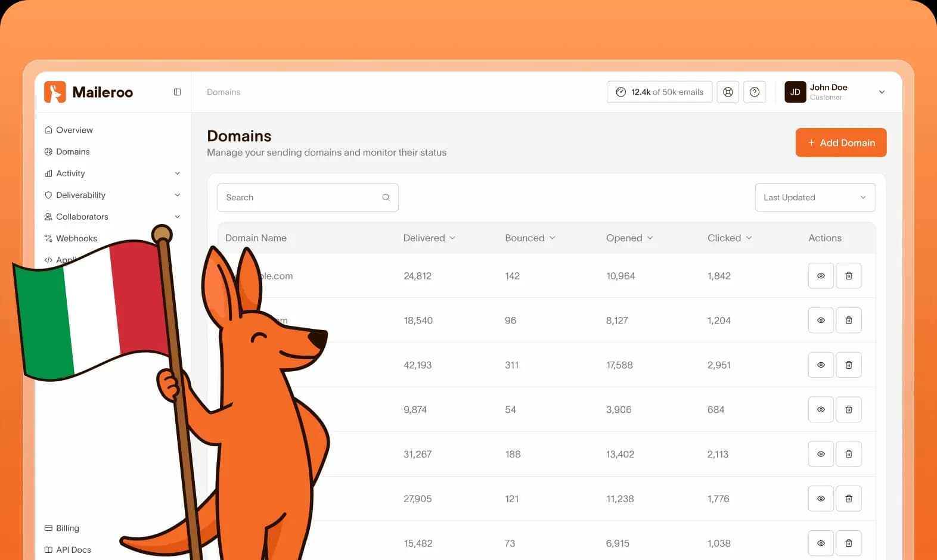Screen dimensions: 937x560
Task: Click the 10,964 opened value
Action: pos(620,276)
